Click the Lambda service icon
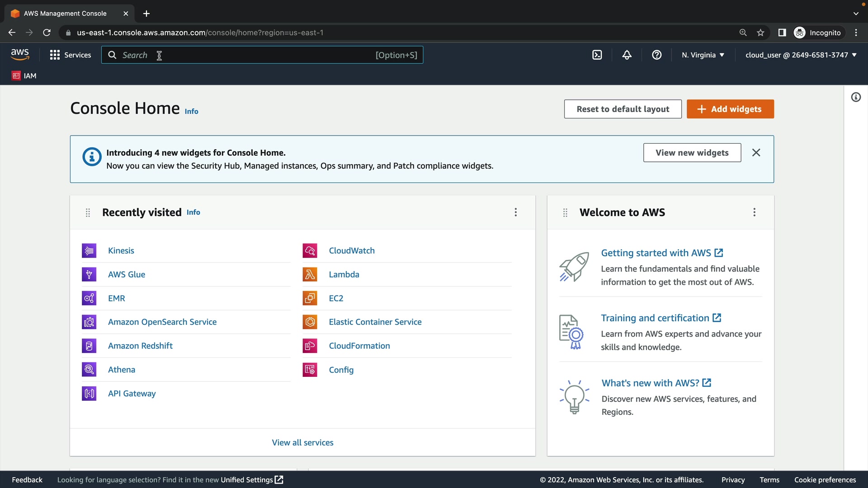868x488 pixels. (x=310, y=274)
